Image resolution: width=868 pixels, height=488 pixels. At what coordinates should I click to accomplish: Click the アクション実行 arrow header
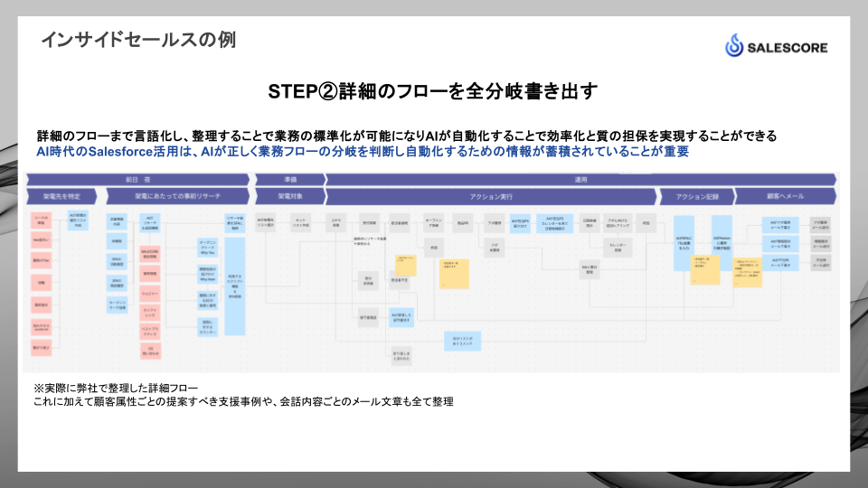pos(492,196)
